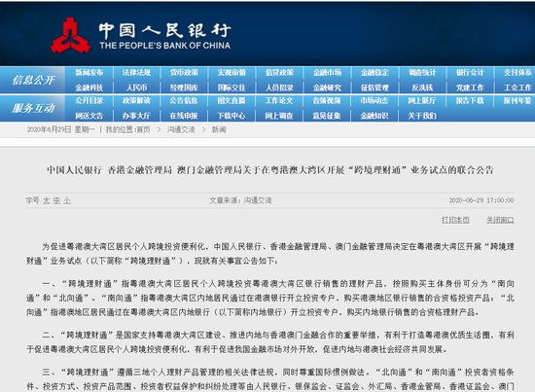Open the 关于我们 about page
Viewport: 535px width, 392px height.
[x=422, y=116]
